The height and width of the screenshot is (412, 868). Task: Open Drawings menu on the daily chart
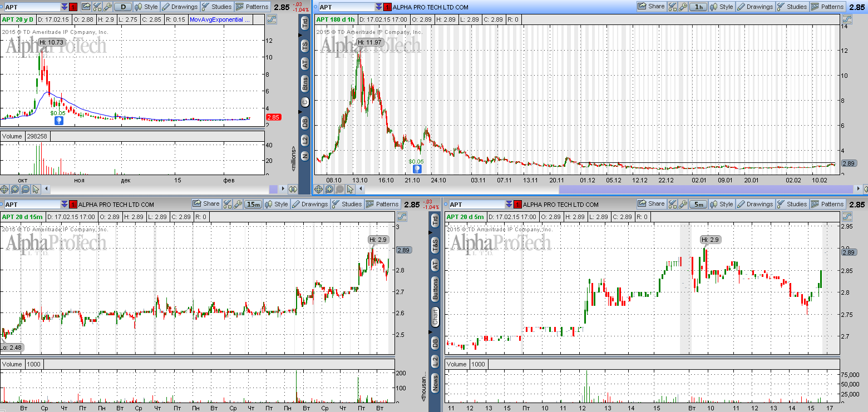[180, 7]
